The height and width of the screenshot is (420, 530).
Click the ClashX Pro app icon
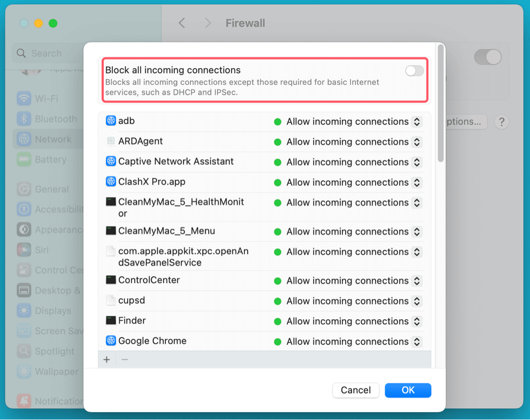110,182
